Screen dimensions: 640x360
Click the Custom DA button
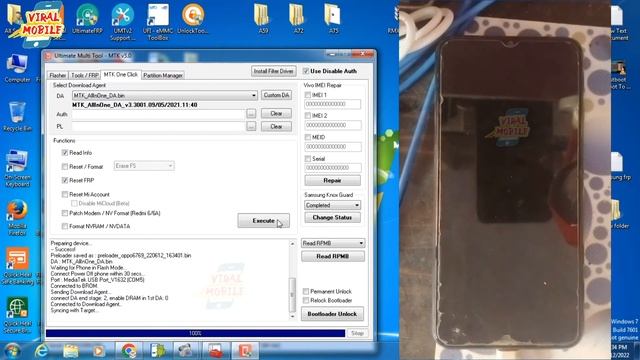point(276,95)
